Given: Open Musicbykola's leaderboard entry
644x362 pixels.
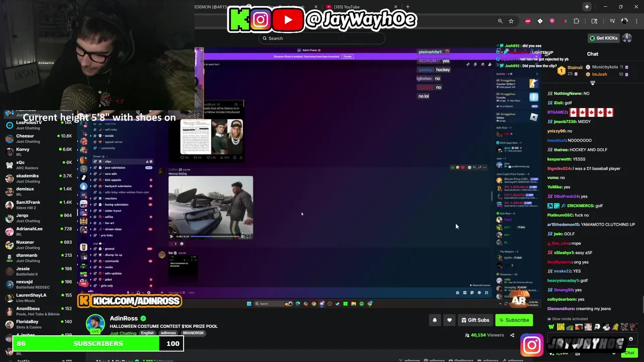Looking at the screenshot, I should click(x=608, y=67).
